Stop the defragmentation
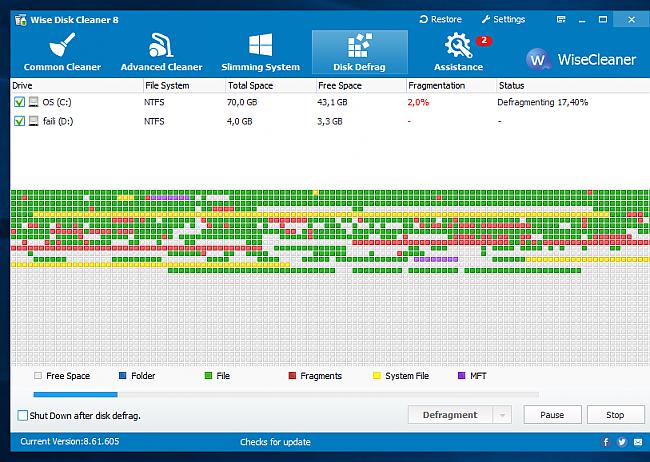This screenshot has width=650, height=462. pos(615,415)
